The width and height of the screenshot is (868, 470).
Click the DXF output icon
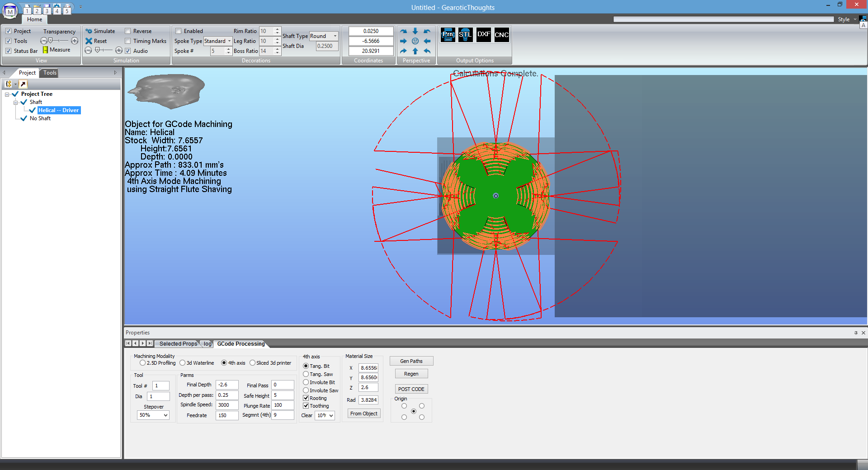483,35
